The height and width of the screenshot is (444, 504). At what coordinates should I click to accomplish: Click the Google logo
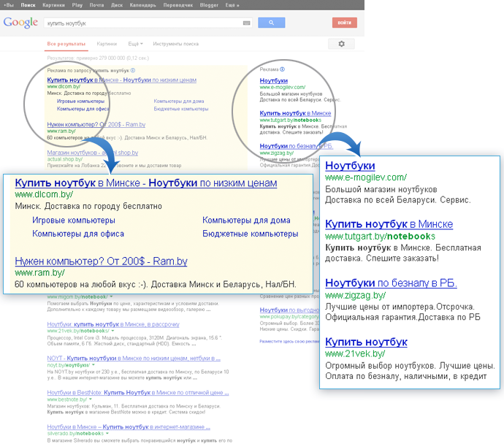click(x=20, y=23)
